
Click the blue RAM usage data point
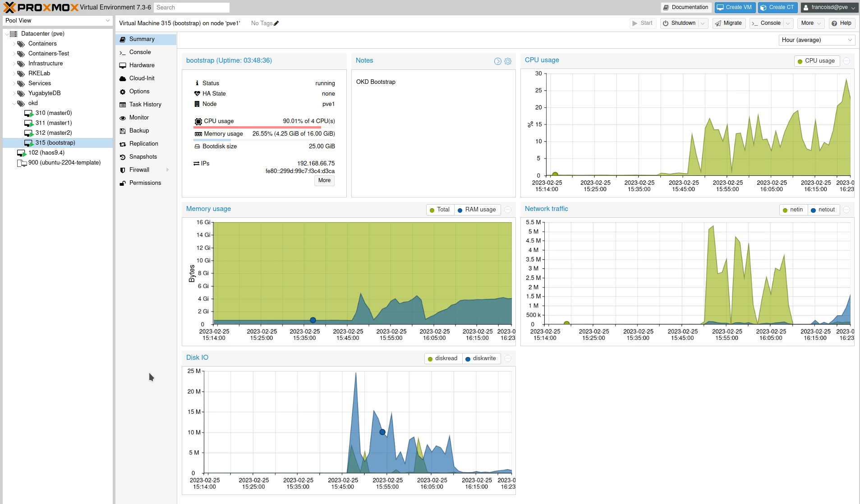pyautogui.click(x=313, y=321)
